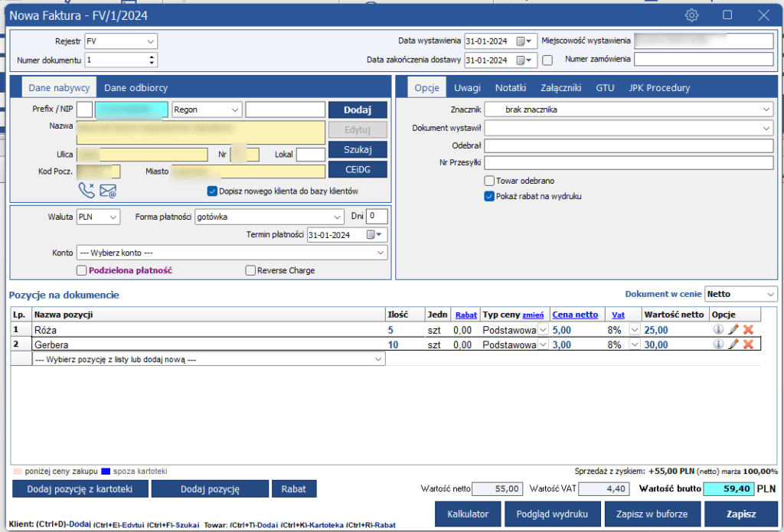The image size is (784, 532).
Task: Open the GTU tab
Action: [605, 88]
